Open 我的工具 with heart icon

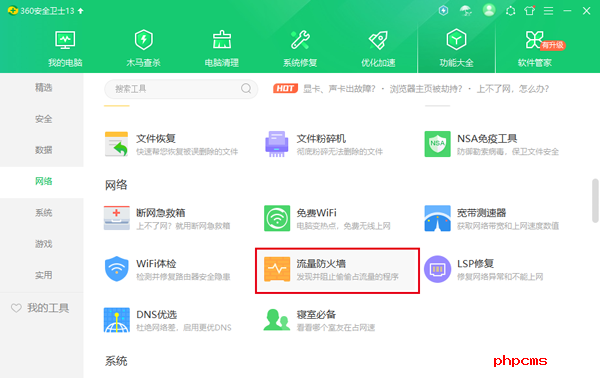pyautogui.click(x=40, y=308)
